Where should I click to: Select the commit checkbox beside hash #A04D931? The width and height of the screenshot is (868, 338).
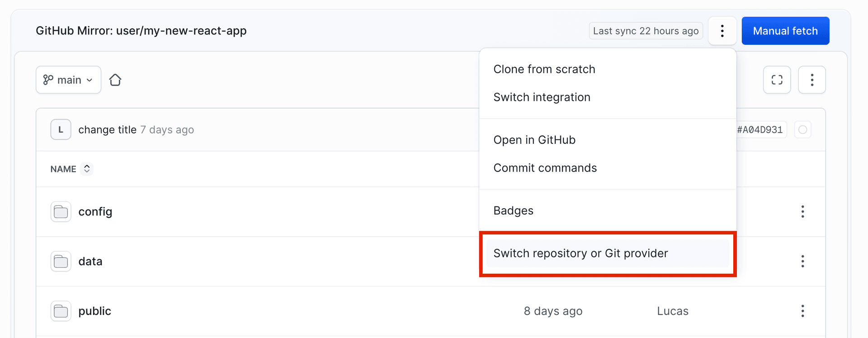coord(803,129)
